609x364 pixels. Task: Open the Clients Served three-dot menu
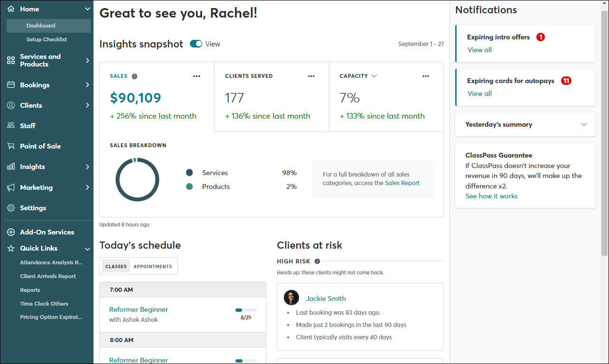tap(311, 76)
